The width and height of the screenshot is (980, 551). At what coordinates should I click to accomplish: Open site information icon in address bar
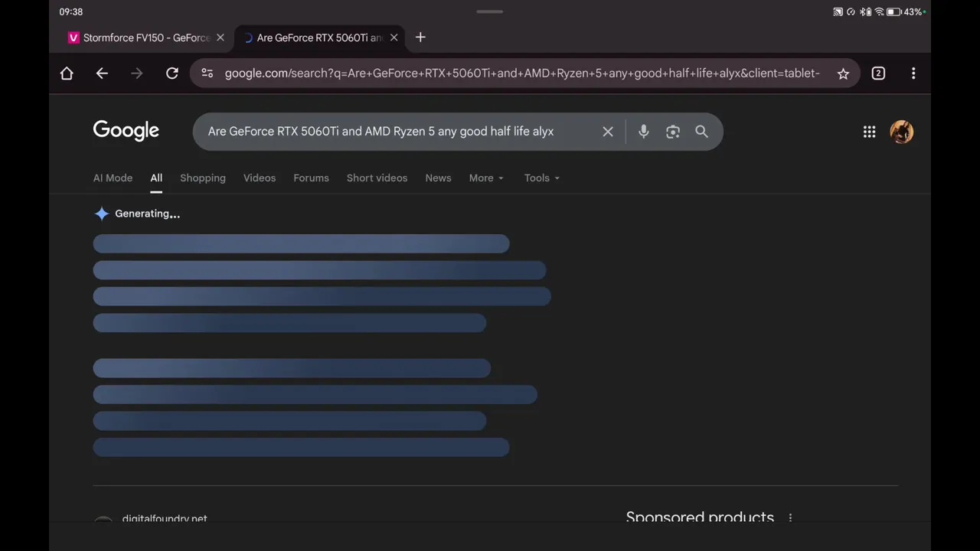[x=207, y=73]
